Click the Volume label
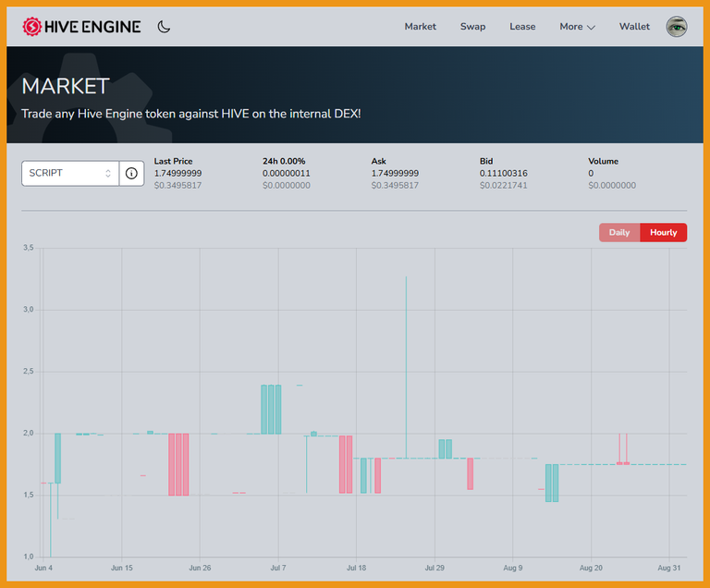Image resolution: width=710 pixels, height=588 pixels. pos(603,161)
